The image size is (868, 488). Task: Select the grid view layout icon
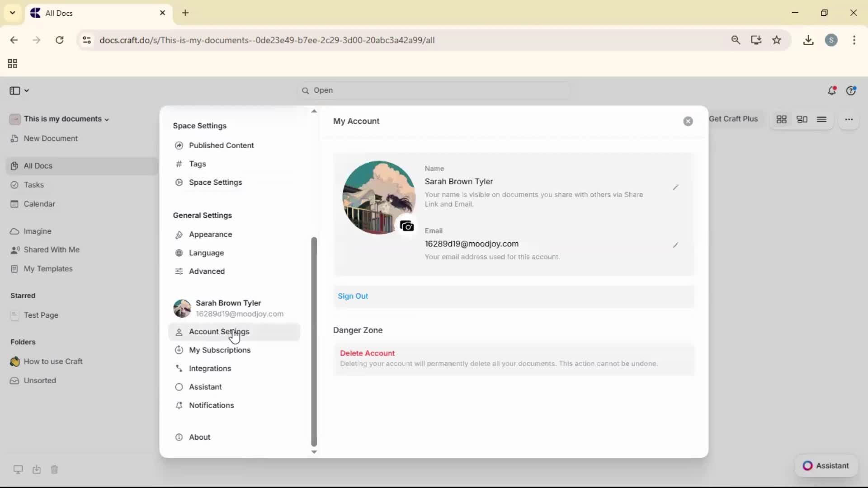pyautogui.click(x=782, y=119)
